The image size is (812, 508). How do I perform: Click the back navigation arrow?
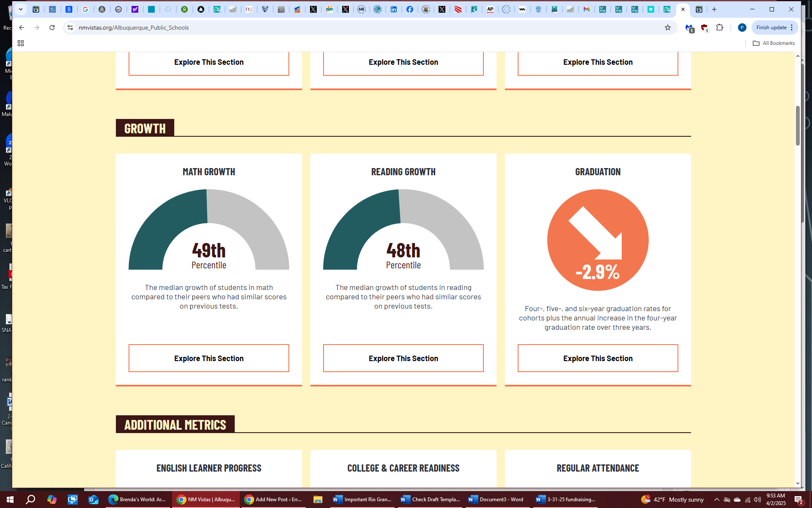coord(22,28)
